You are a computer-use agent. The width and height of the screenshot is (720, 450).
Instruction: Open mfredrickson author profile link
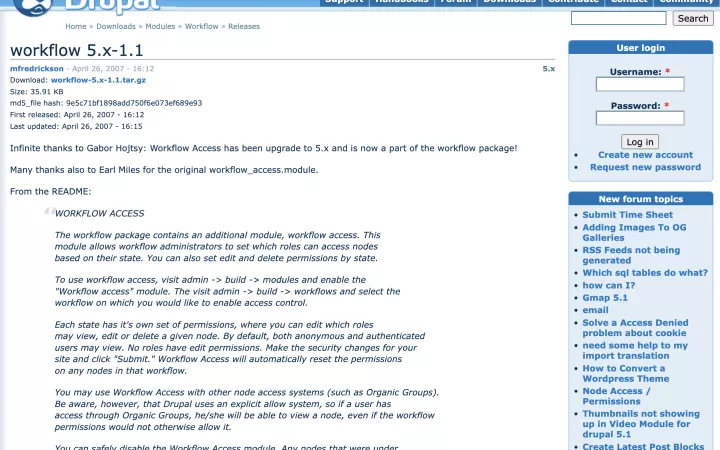point(37,68)
